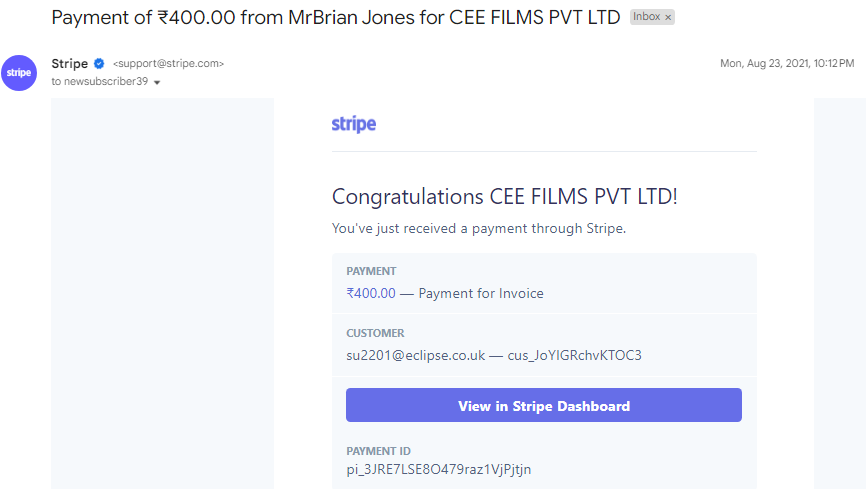Click the Congratulations CEE FILMS PVT LTD heading
Screen dimensions: 866x489
pyautogui.click(x=504, y=197)
